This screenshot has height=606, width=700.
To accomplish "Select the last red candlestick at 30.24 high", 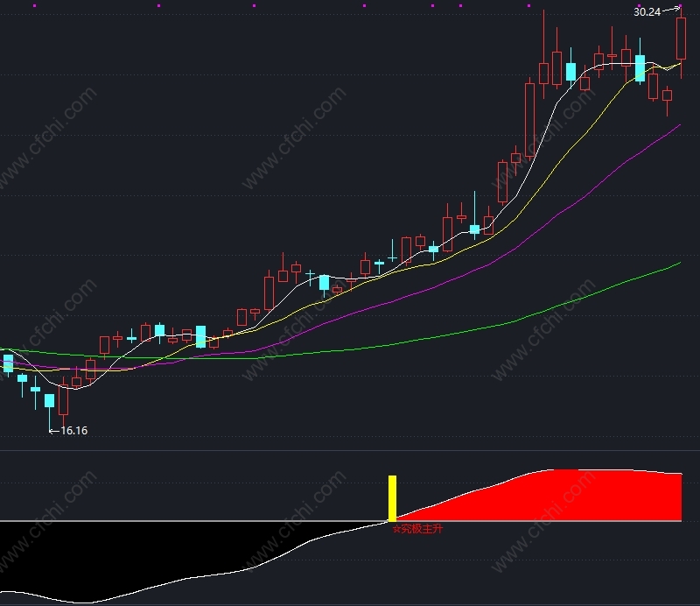I will click(681, 39).
